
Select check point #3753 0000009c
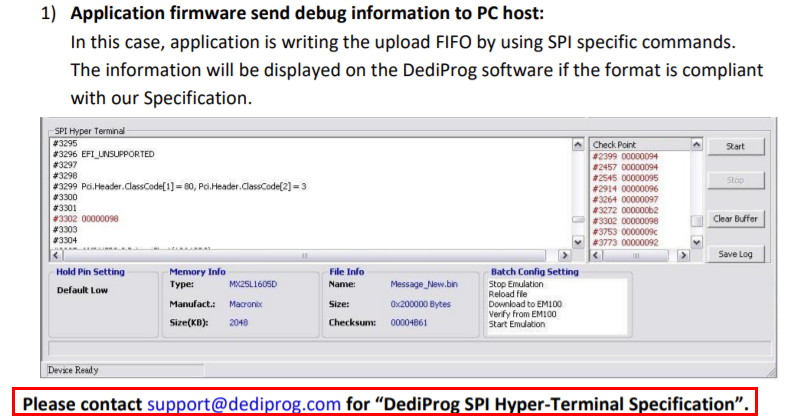(624, 231)
